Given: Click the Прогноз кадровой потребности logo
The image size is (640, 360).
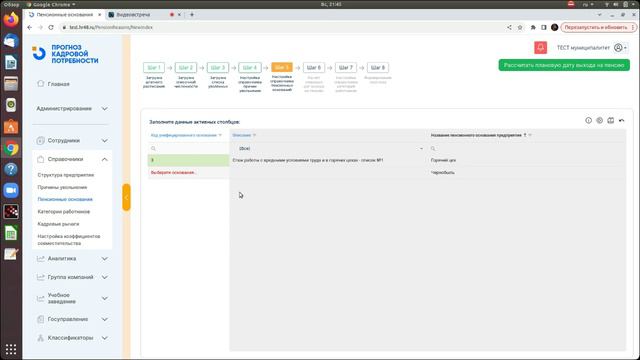Looking at the screenshot, I should point(66,54).
